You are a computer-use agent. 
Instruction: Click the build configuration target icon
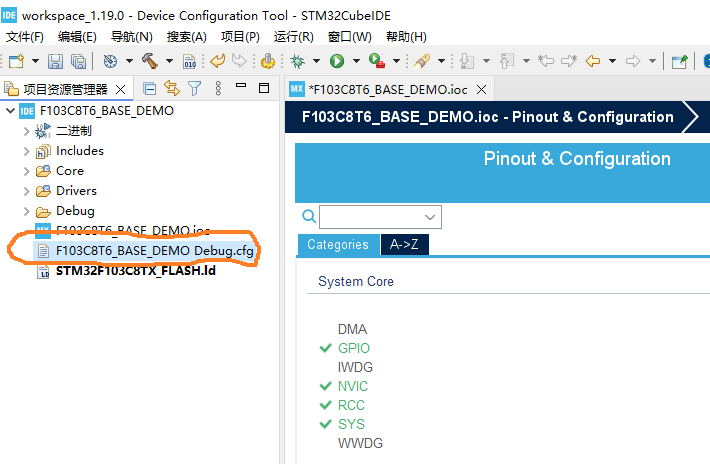pos(110,61)
